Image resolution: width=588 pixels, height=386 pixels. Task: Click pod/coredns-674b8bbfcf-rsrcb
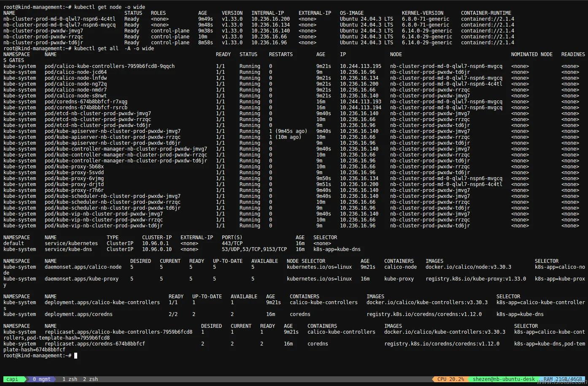click(x=86, y=108)
